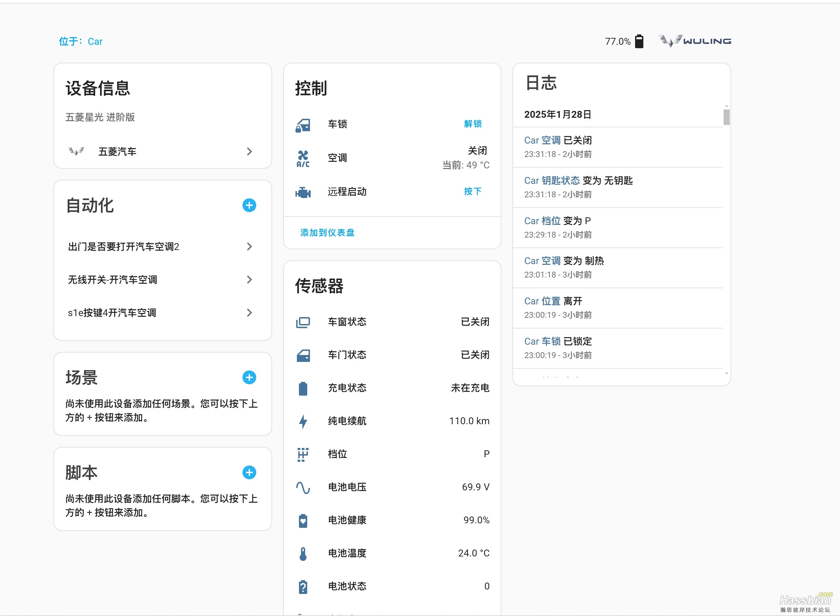Open Car 车锁 已锁定 log link
This screenshot has width=840, height=616.
coord(542,341)
